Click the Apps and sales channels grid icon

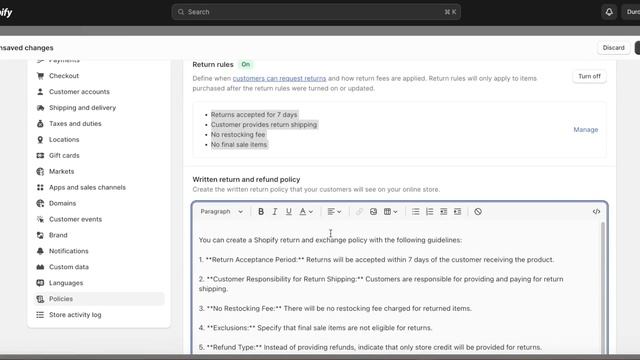pyautogui.click(x=40, y=187)
